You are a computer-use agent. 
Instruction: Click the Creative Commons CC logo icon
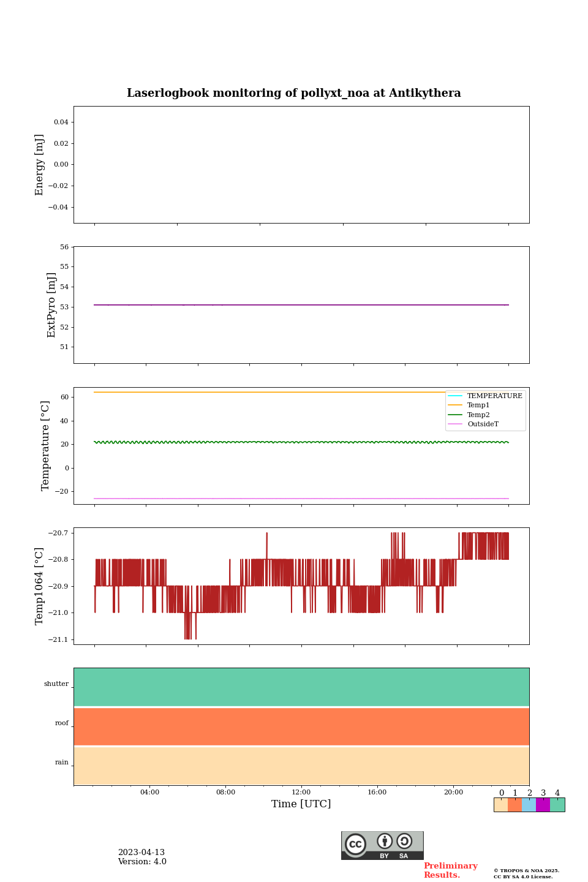(x=355, y=844)
